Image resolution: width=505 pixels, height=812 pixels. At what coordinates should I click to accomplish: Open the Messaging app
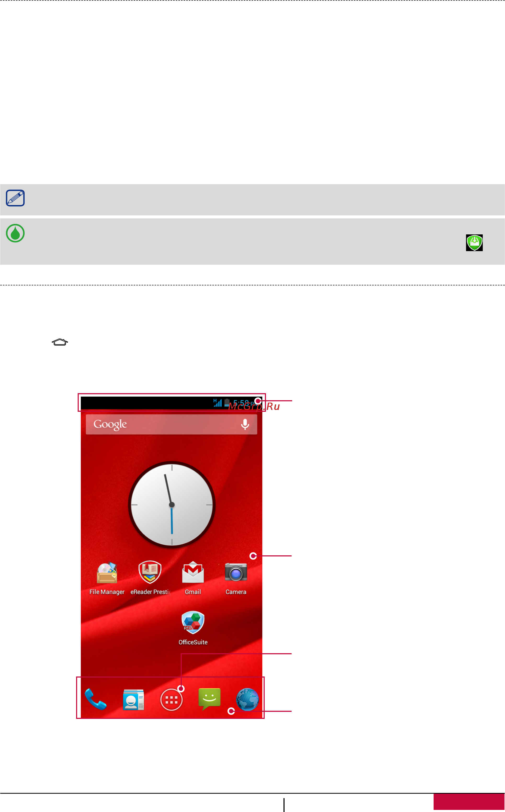(x=209, y=699)
